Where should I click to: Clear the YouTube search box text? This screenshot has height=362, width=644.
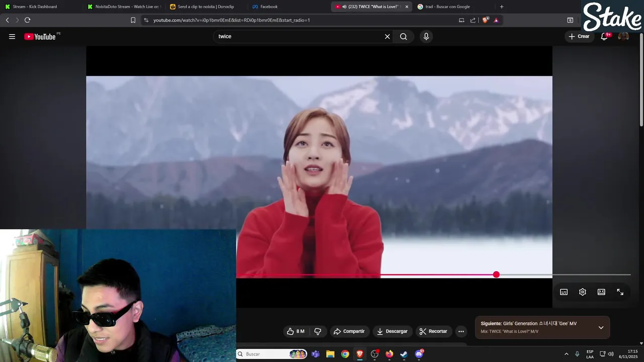[x=387, y=36]
